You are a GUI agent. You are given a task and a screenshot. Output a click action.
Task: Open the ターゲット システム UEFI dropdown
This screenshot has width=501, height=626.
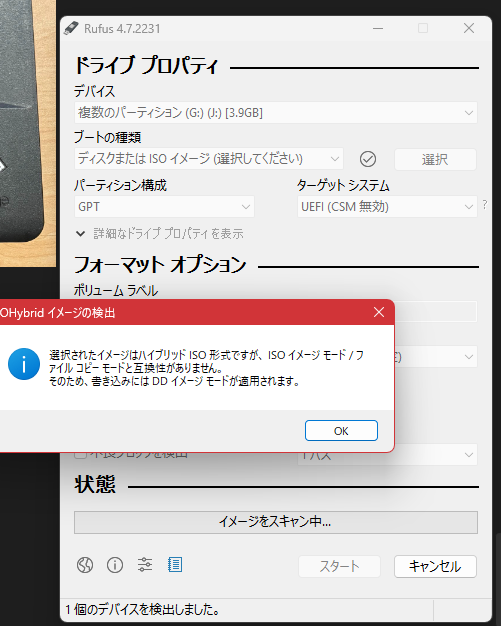point(387,206)
